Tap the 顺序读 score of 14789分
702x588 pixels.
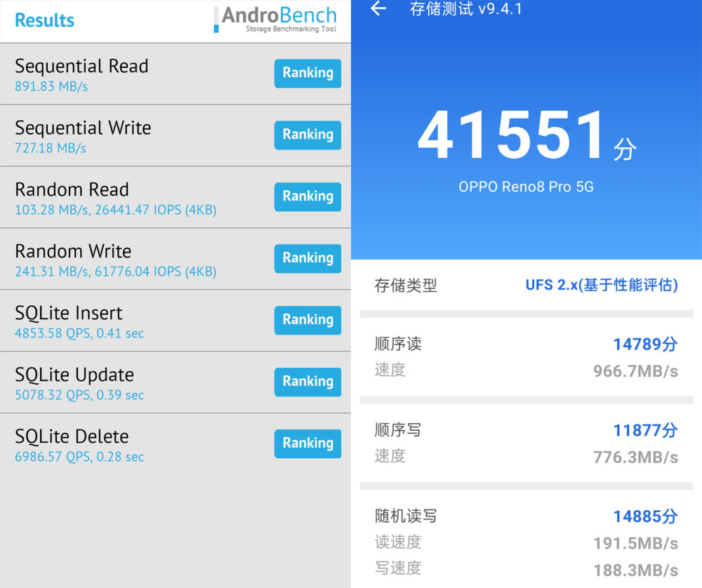tap(645, 344)
